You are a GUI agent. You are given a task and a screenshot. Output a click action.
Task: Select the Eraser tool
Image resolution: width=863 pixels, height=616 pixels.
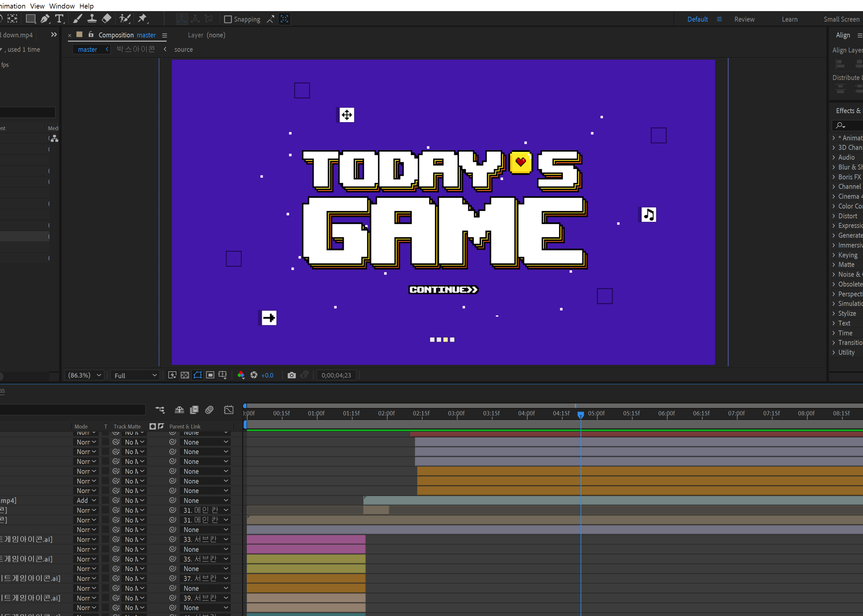[107, 19]
